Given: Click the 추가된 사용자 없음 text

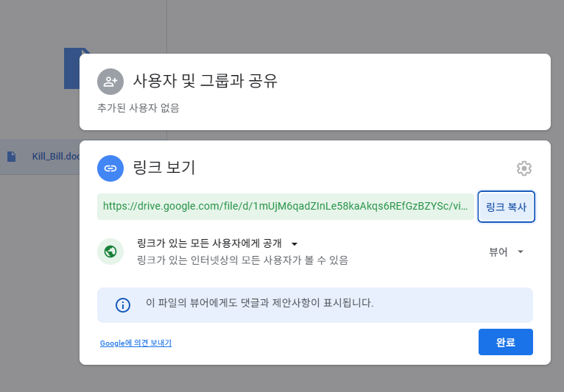Looking at the screenshot, I should pos(138,108).
